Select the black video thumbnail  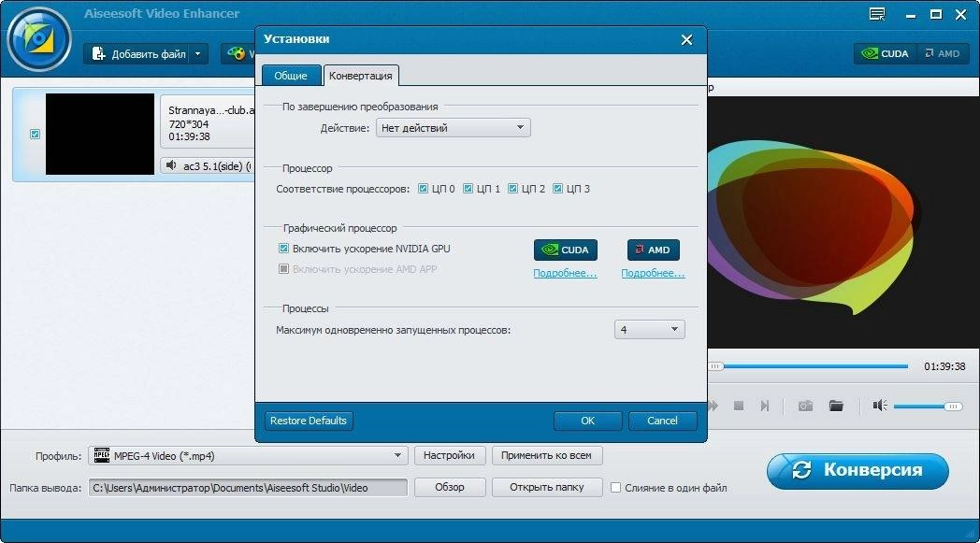click(x=100, y=134)
